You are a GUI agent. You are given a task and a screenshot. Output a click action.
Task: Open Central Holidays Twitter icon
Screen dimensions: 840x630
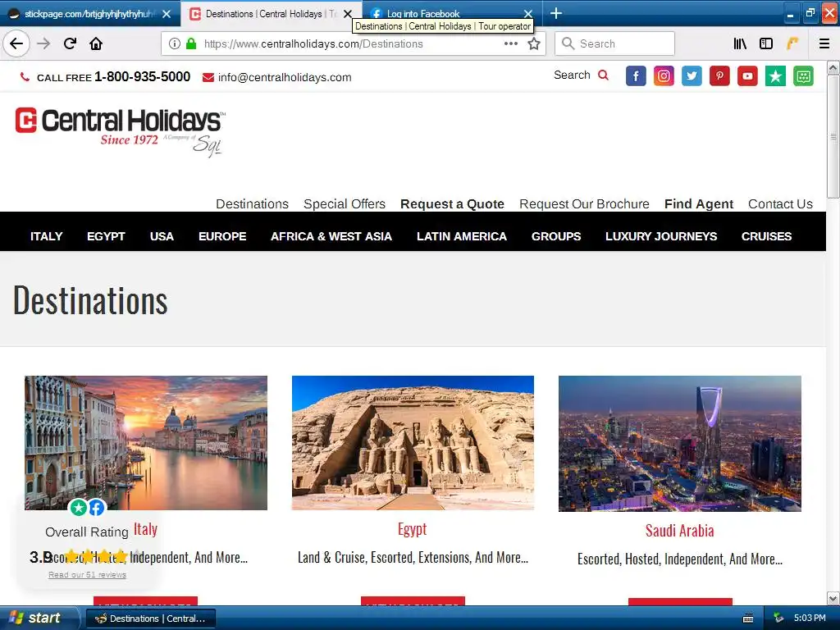click(x=692, y=76)
